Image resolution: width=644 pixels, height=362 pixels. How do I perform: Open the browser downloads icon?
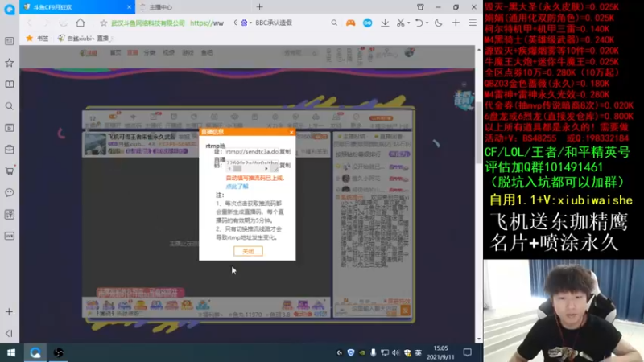point(385,23)
